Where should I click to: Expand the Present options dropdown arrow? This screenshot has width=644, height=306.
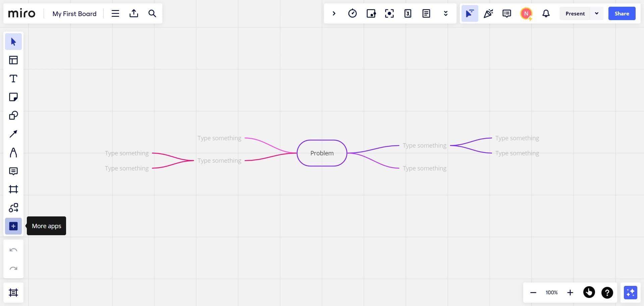point(597,13)
